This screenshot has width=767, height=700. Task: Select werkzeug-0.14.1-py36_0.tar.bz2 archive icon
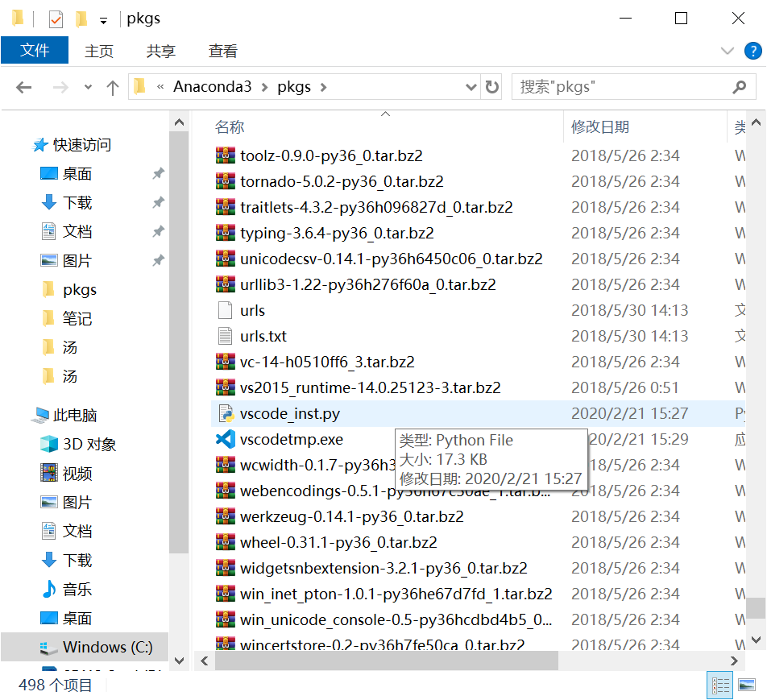(225, 516)
